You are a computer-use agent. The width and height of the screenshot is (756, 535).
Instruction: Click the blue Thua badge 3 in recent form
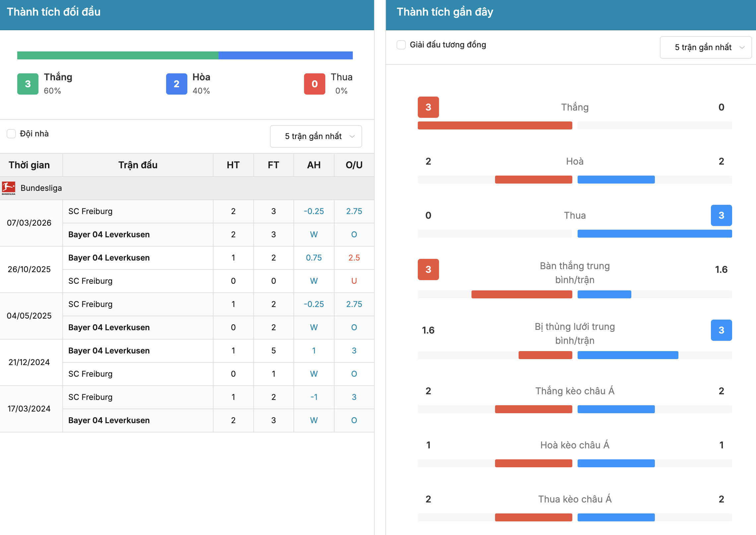pos(722,215)
